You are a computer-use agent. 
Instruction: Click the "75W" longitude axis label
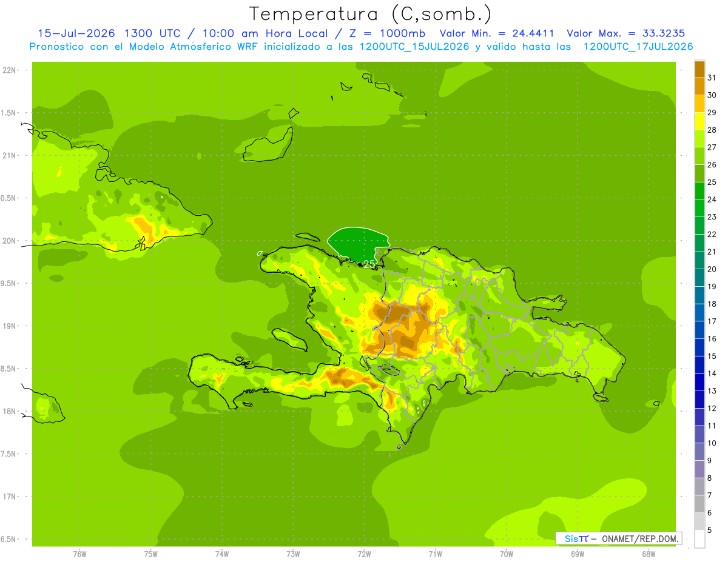[151, 554]
